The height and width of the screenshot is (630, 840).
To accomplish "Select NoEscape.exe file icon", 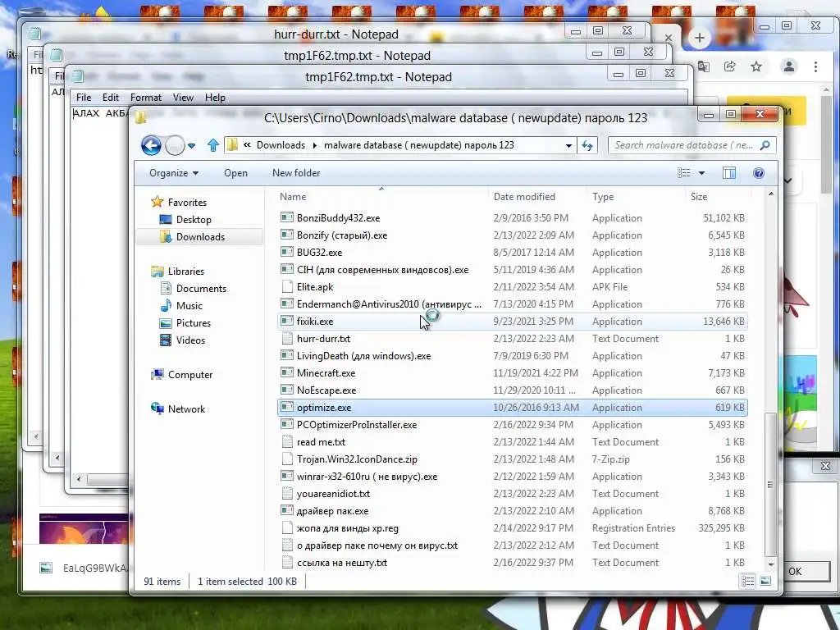I will pos(287,390).
